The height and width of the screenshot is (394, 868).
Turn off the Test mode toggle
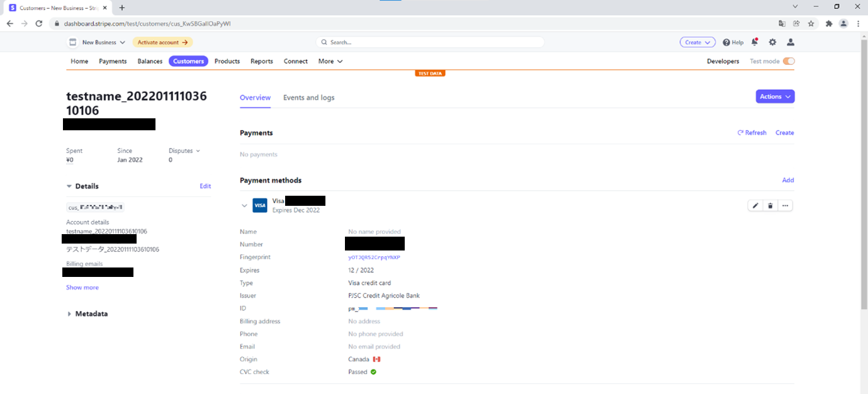point(789,61)
